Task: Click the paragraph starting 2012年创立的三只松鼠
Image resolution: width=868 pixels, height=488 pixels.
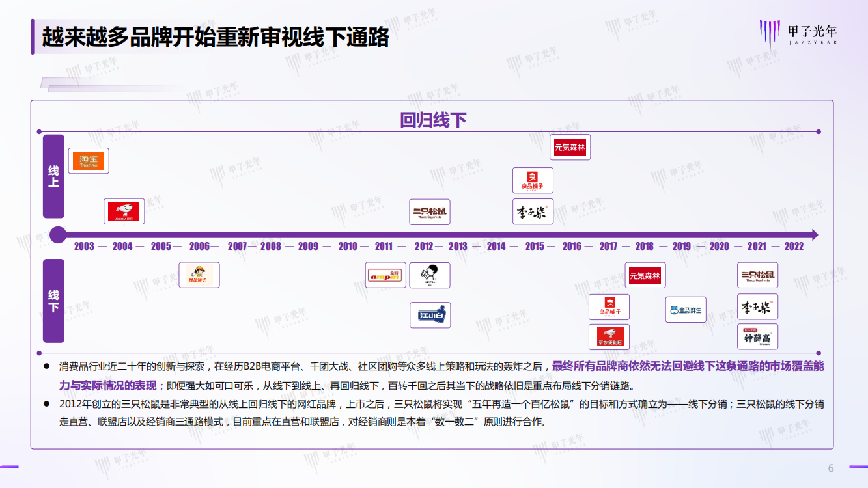Action: (441, 413)
